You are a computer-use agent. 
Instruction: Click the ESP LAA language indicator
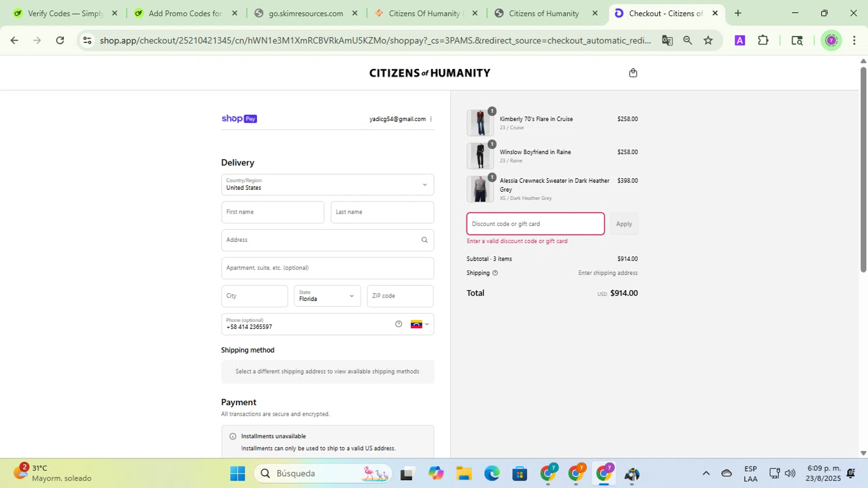point(751,474)
